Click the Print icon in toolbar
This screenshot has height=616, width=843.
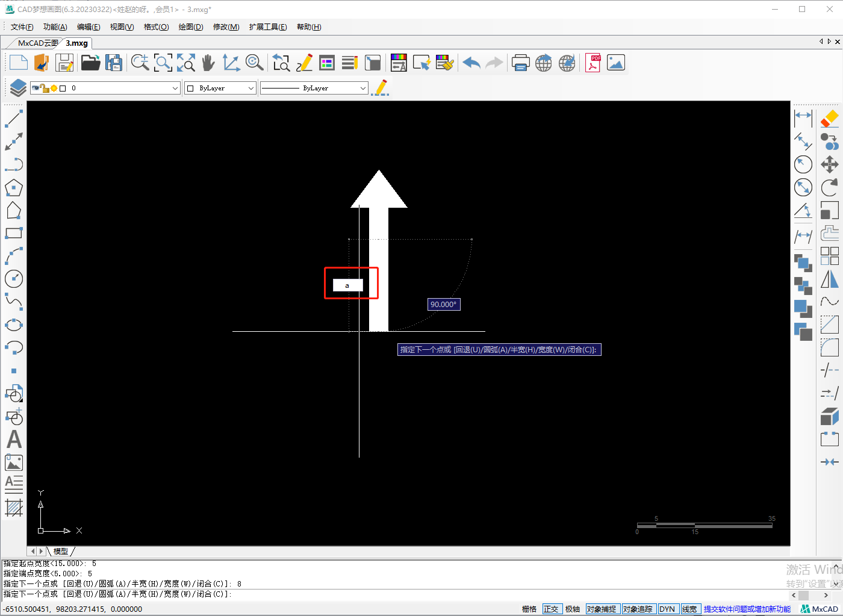520,63
